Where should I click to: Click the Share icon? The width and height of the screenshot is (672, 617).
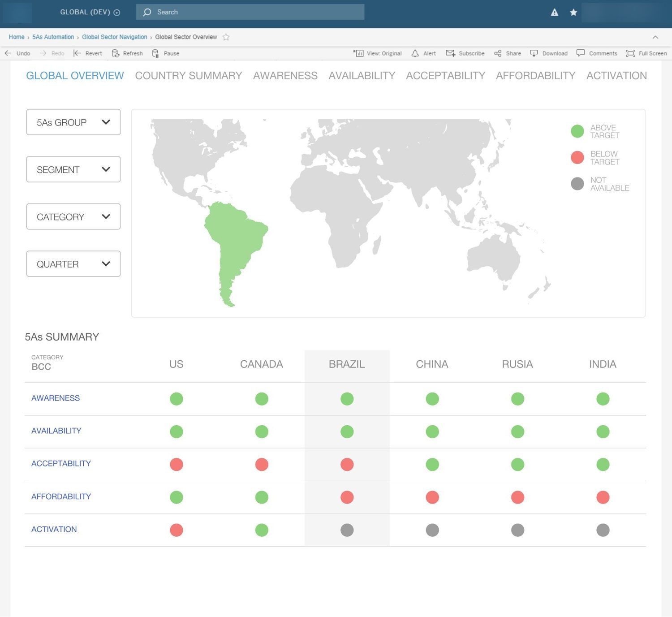tap(498, 53)
